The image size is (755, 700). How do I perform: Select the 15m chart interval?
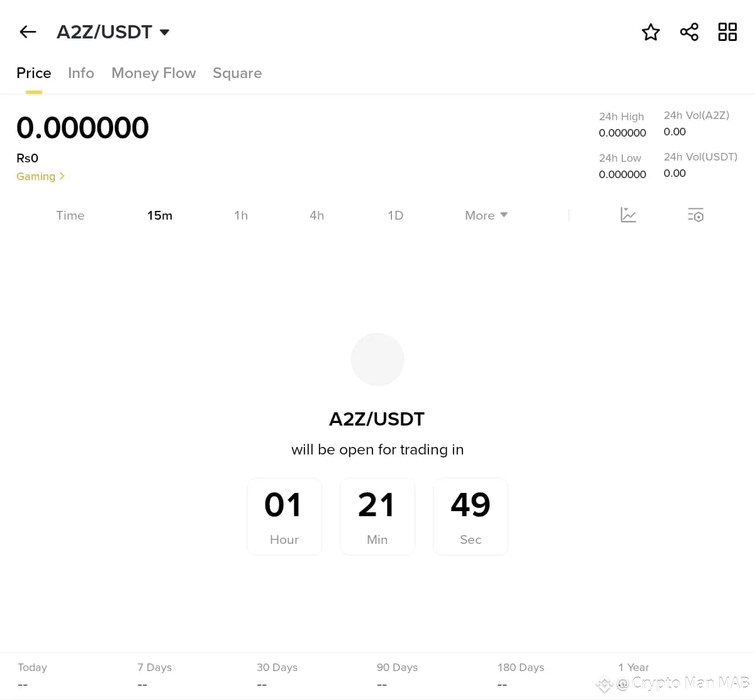pos(160,215)
